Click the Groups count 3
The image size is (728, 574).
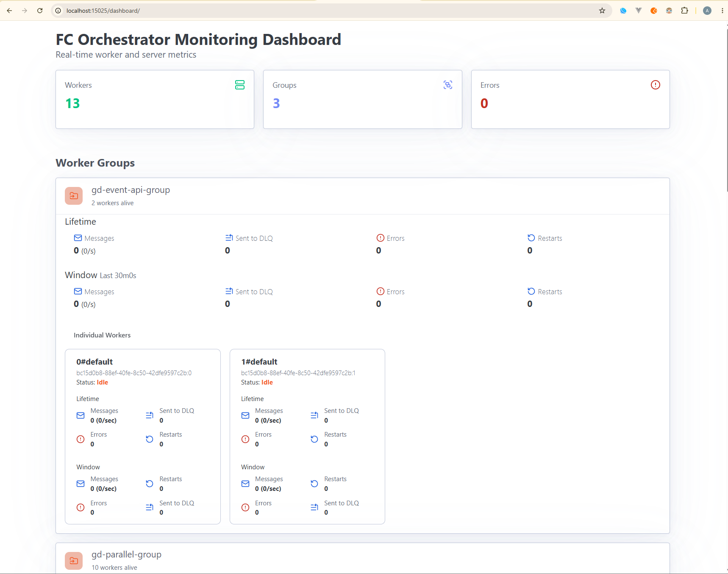(x=276, y=103)
